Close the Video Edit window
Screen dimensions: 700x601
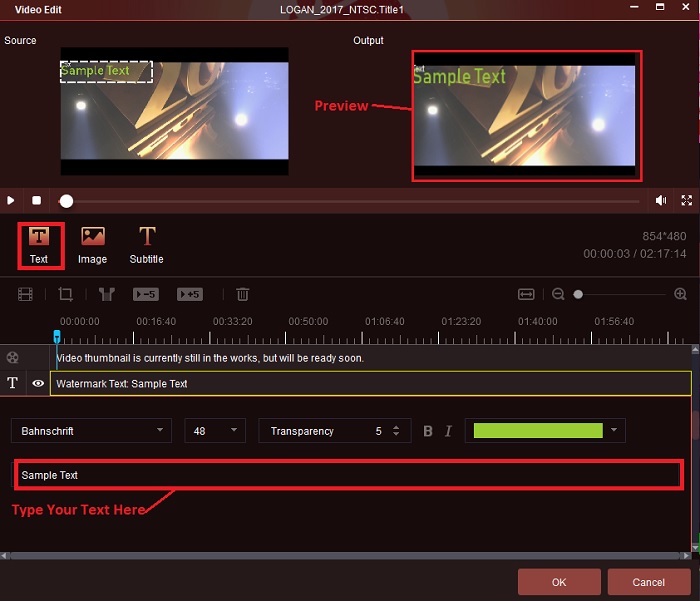(686, 7)
